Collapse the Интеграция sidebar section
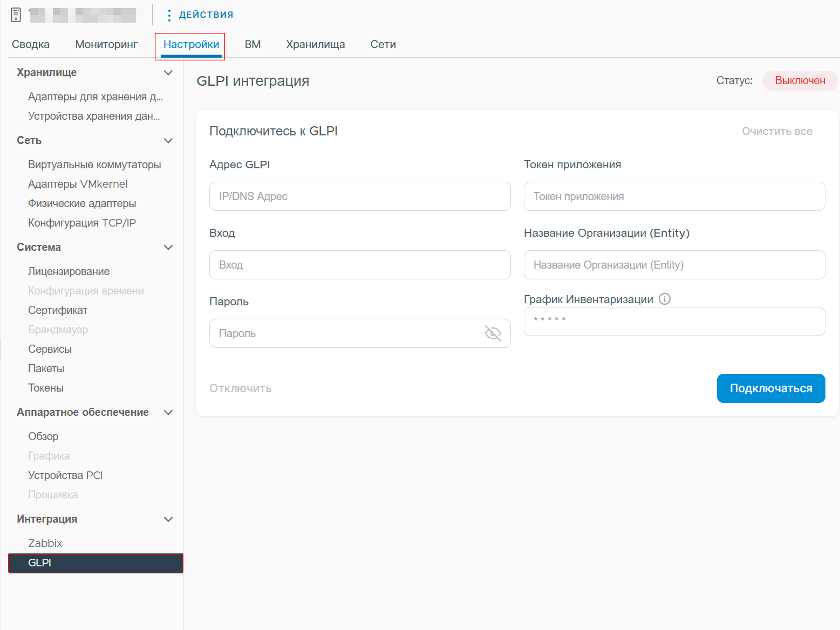840x630 pixels. tap(168, 519)
